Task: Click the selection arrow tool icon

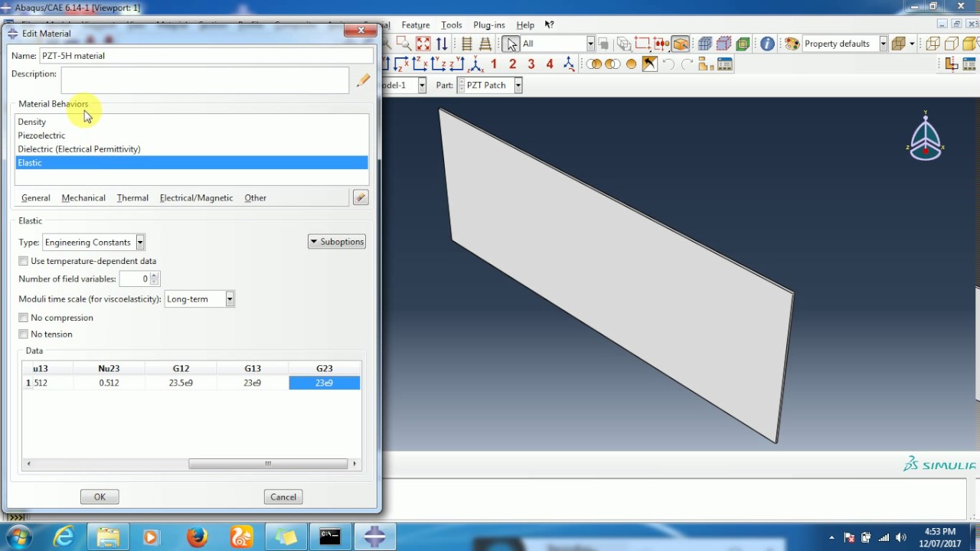Action: (511, 44)
